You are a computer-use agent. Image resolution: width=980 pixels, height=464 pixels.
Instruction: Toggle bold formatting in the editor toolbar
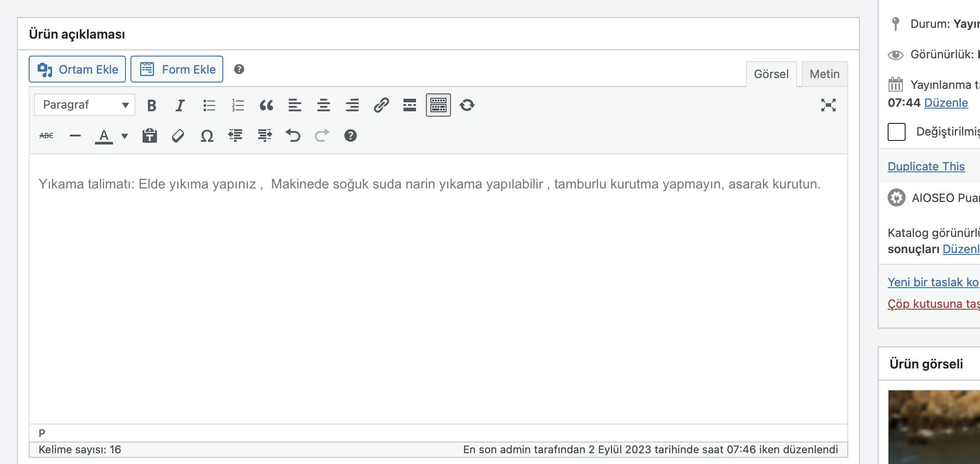click(x=152, y=105)
